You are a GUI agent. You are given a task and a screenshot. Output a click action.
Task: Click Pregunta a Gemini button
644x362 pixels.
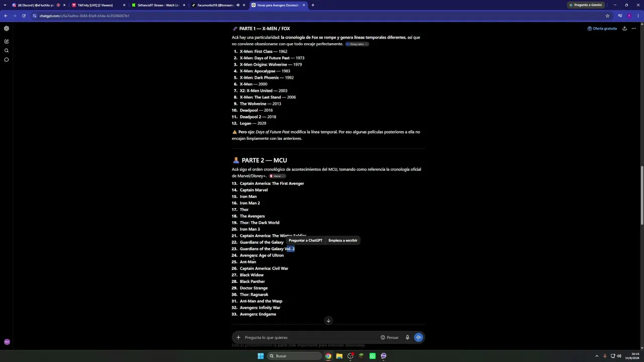(585, 5)
